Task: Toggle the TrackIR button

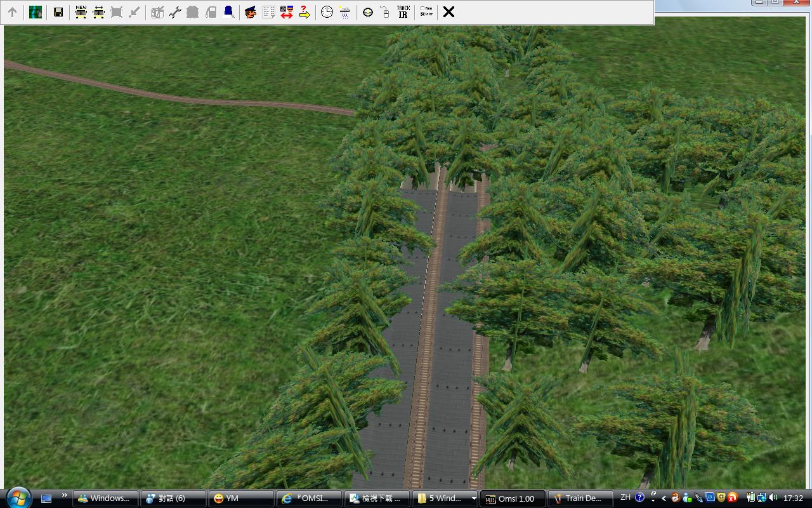Action: pyautogui.click(x=403, y=12)
